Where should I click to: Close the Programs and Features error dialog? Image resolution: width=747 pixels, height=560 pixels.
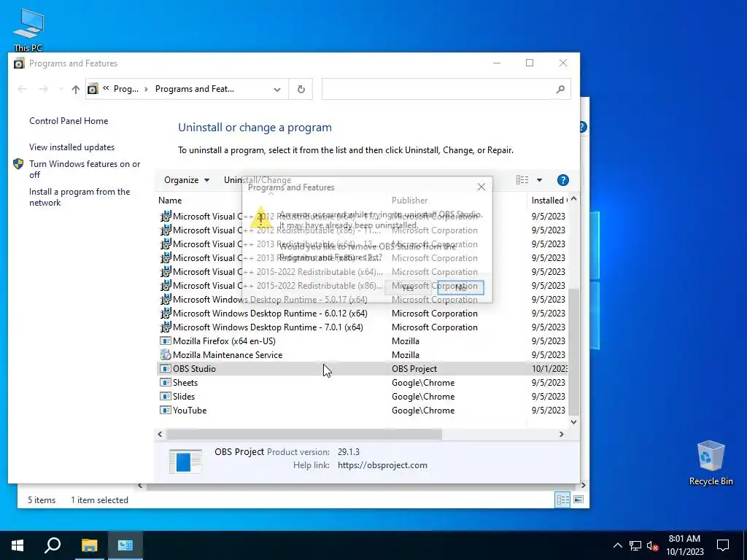pos(481,187)
